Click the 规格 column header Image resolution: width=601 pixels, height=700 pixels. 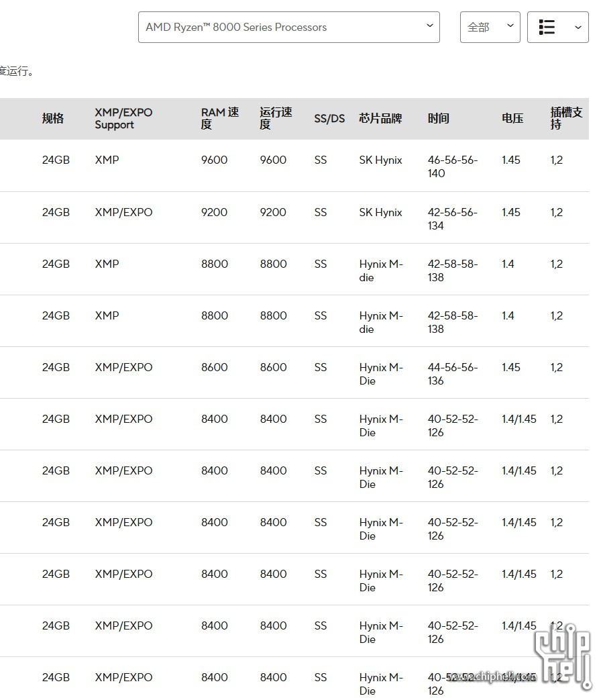[53, 119]
